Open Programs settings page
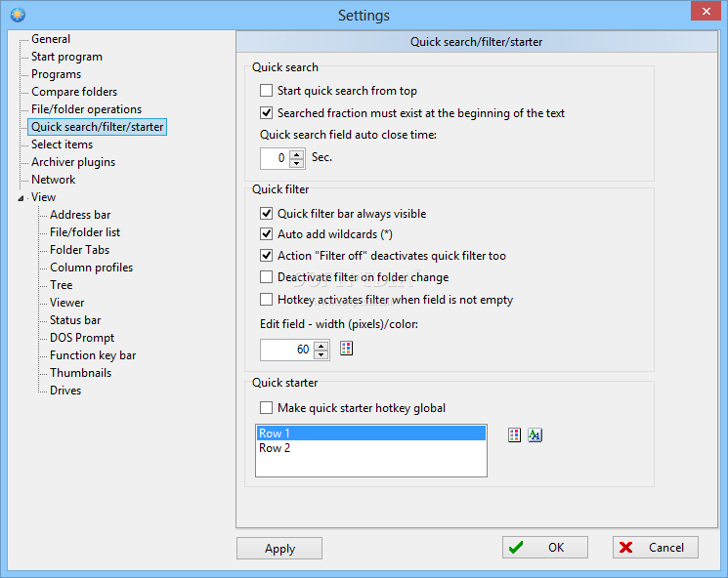728x578 pixels. pyautogui.click(x=56, y=74)
